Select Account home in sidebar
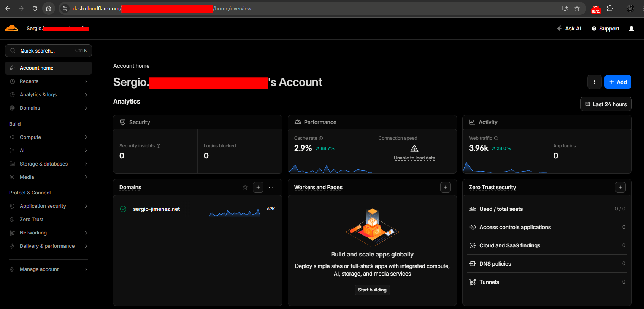Screen dimensions: 644x309 [49, 68]
